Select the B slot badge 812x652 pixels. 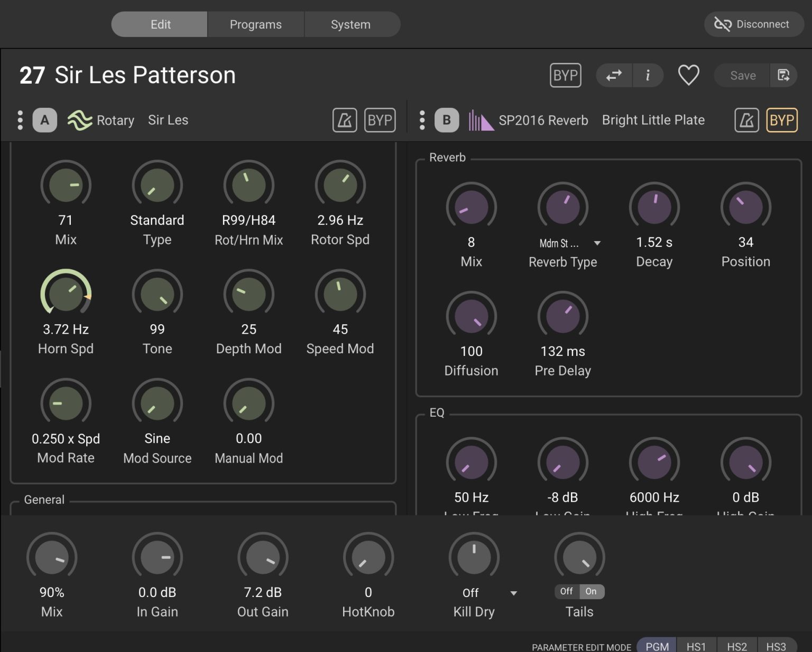pos(447,120)
